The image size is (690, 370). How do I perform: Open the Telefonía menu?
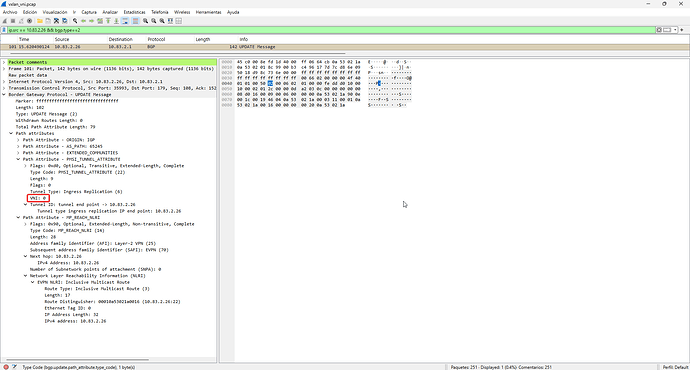point(160,12)
